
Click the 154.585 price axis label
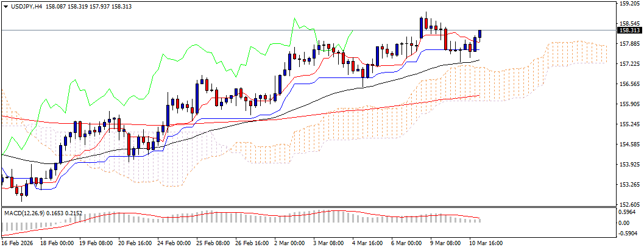click(630, 145)
